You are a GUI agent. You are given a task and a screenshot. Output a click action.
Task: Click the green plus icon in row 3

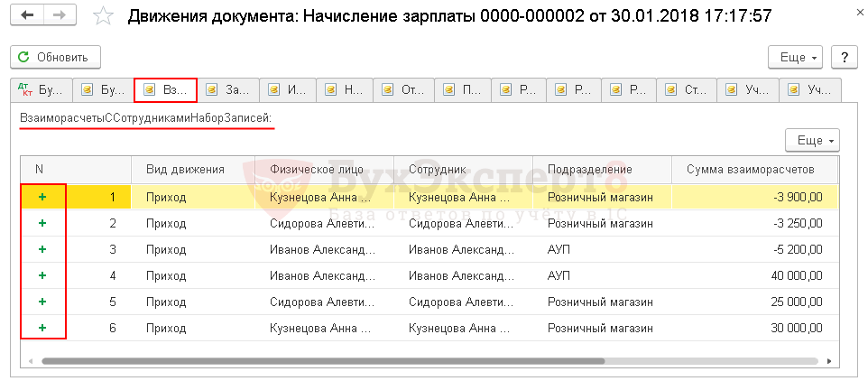click(42, 249)
